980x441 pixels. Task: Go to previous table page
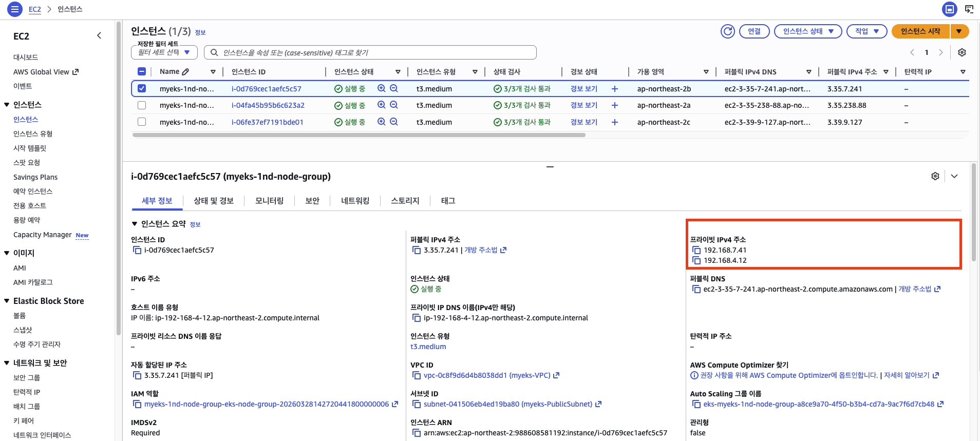912,52
